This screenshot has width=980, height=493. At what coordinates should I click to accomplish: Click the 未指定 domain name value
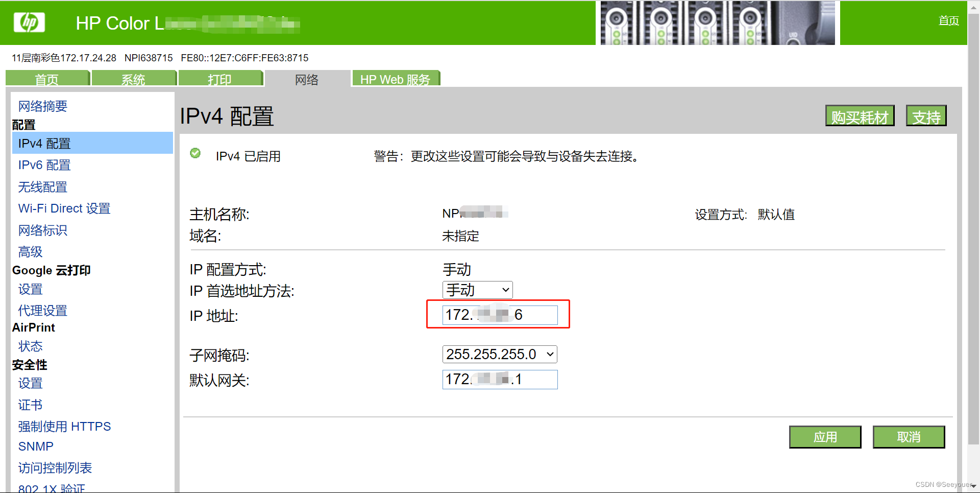pos(460,236)
